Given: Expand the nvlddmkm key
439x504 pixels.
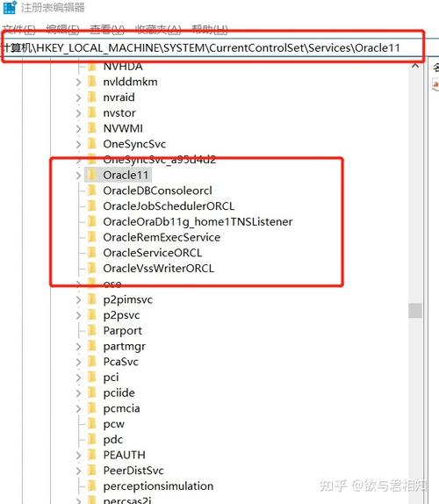Looking at the screenshot, I should tap(78, 82).
